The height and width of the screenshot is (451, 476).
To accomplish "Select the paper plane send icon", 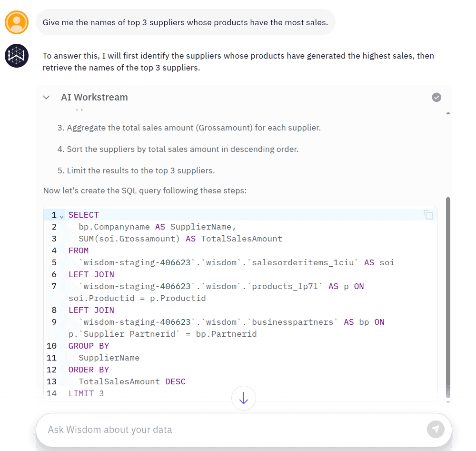I will click(x=436, y=429).
